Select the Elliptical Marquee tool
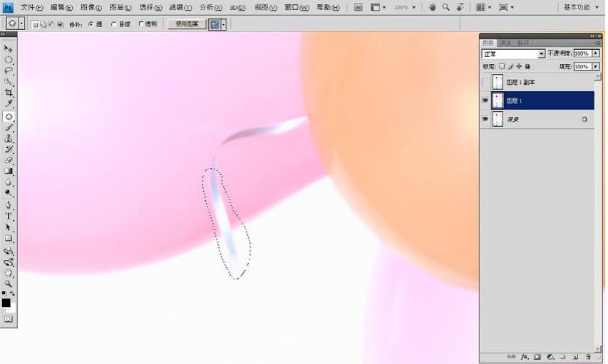This screenshot has width=608, height=364. pyautogui.click(x=8, y=60)
